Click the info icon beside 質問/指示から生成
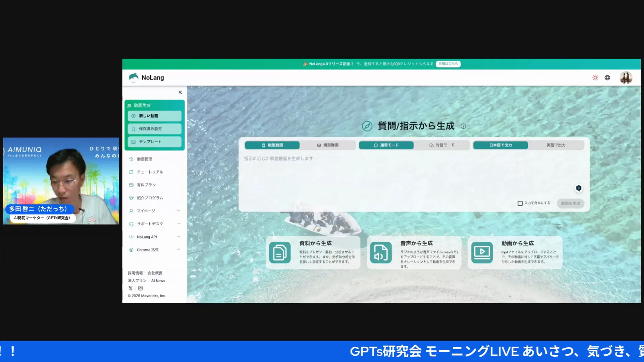 (463, 126)
